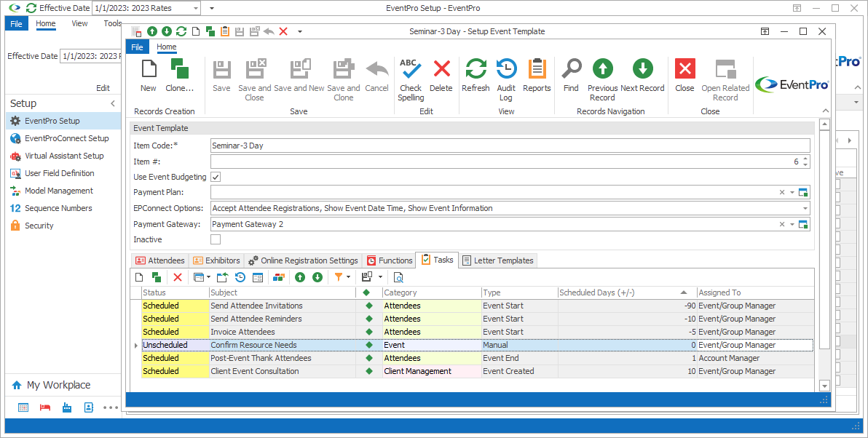Screen dimensions: 868x438
Task: Increase Item # with the spinner up arrow
Action: (x=805, y=159)
